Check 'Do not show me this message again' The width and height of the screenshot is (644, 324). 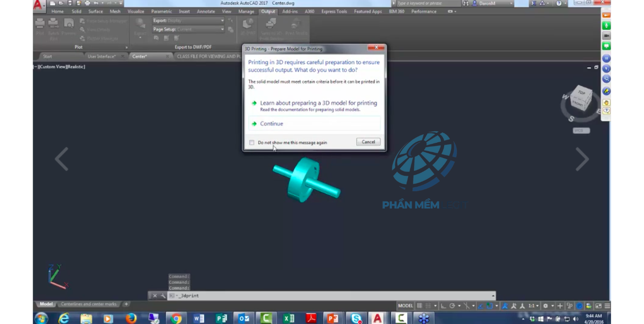click(252, 143)
